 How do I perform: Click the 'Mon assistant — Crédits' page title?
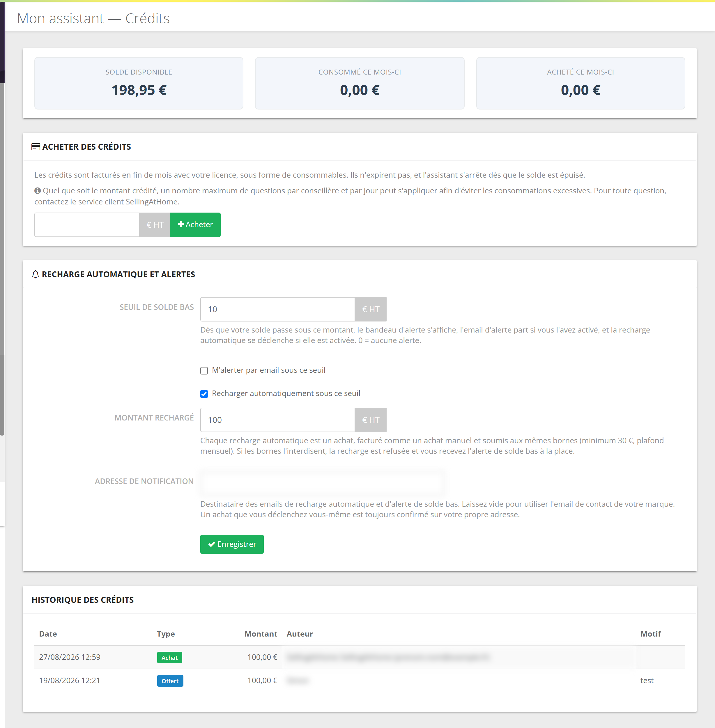pyautogui.click(x=93, y=18)
